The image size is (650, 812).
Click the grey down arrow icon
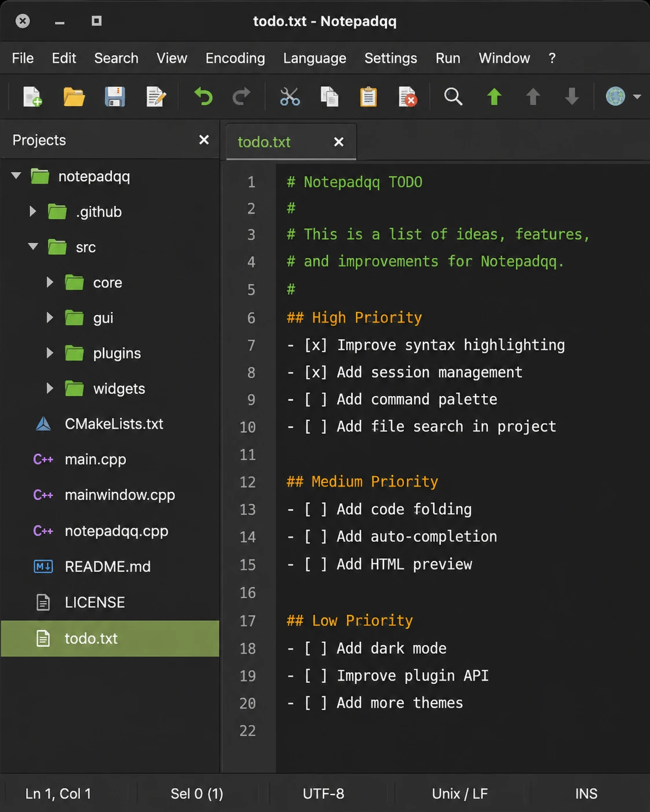click(572, 97)
